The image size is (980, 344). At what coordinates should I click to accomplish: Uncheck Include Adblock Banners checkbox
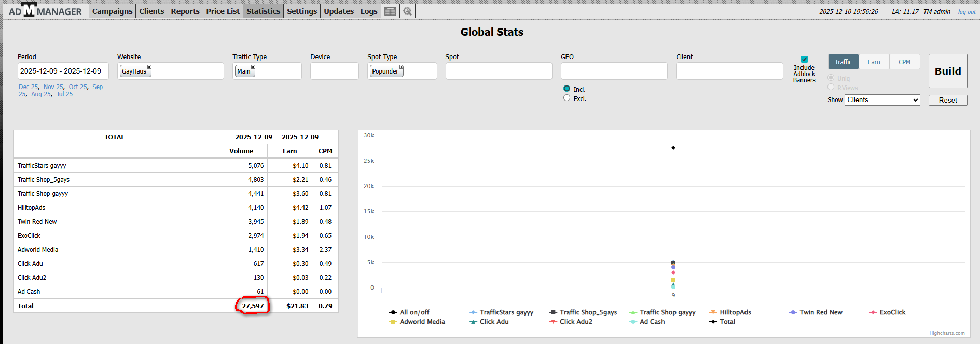point(804,60)
